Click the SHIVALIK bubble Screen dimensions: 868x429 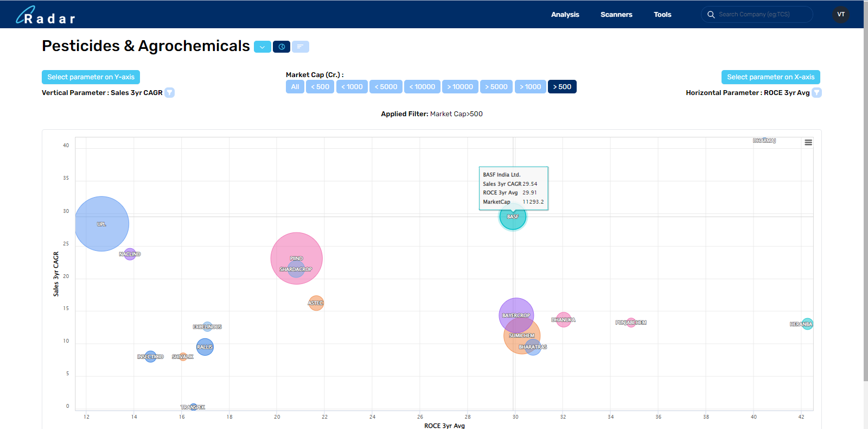183,357
